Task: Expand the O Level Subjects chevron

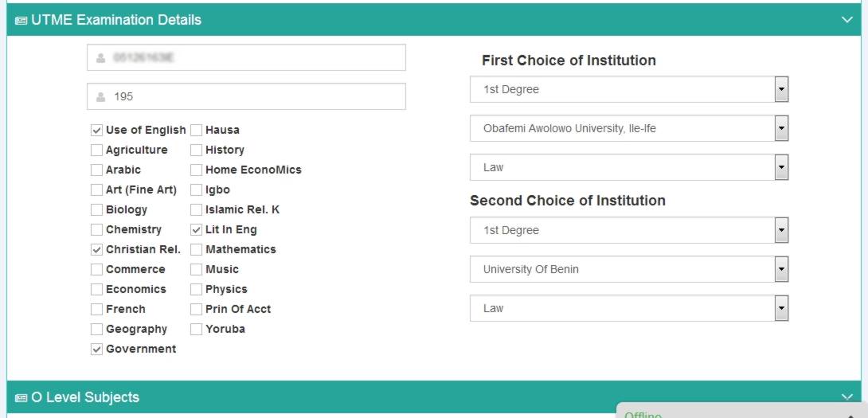Action: click(x=846, y=397)
